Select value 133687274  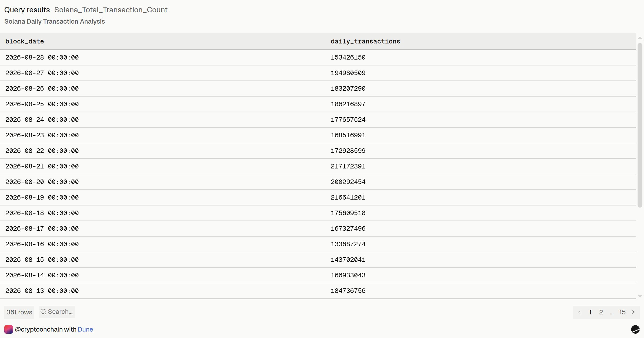coord(348,244)
